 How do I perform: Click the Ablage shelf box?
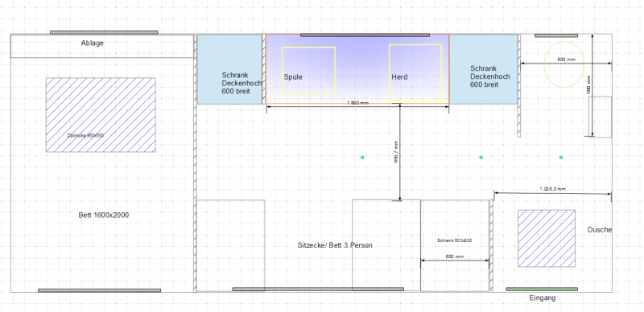[102, 46]
